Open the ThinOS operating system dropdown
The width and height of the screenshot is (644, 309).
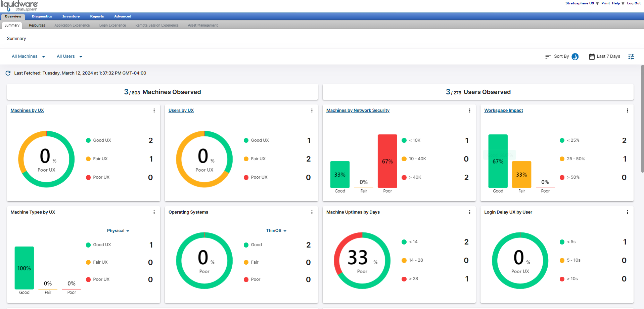point(276,231)
